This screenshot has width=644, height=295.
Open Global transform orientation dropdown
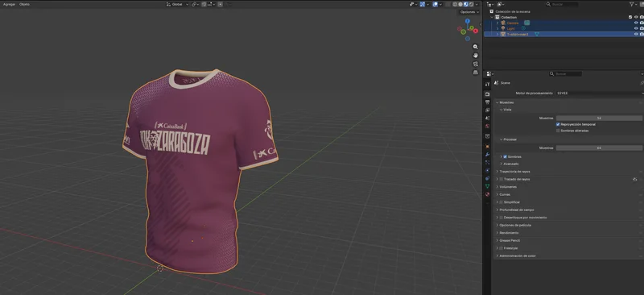click(x=177, y=4)
